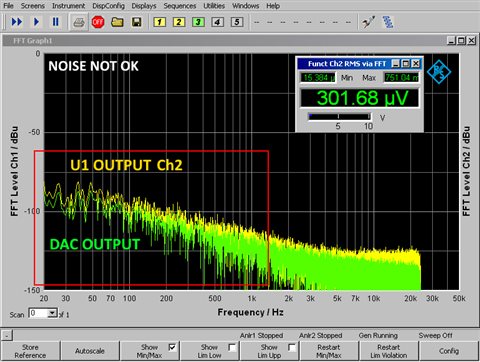Image resolution: width=480 pixels, height=362 pixels.
Task: Switch to screen 5 icon
Action: click(x=237, y=22)
